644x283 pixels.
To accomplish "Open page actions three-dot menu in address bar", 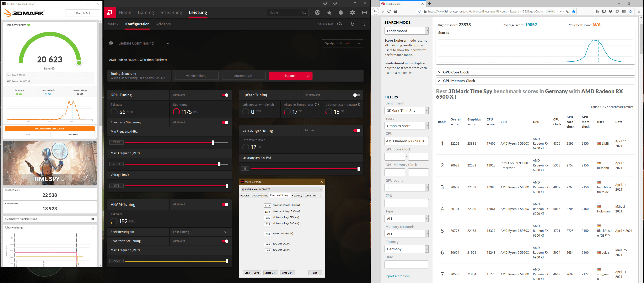I will (562, 11).
